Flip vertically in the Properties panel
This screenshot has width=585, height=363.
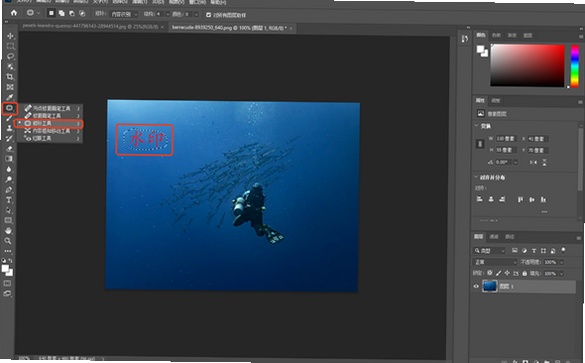[544, 162]
